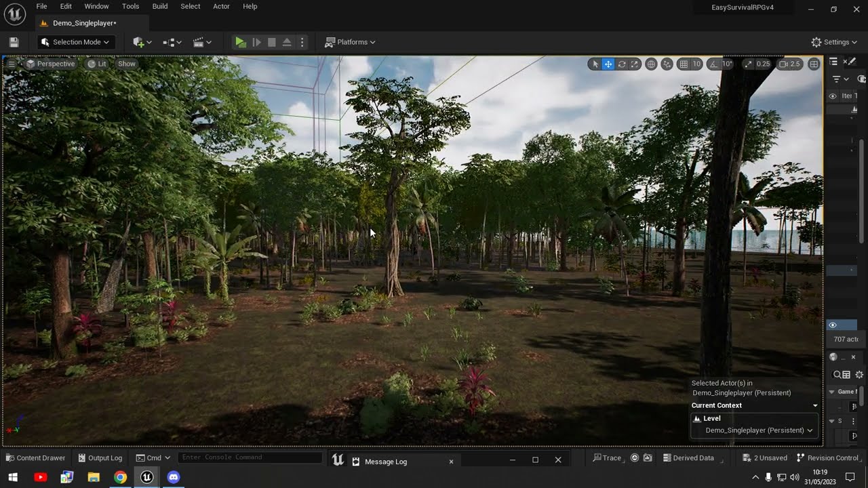Image resolution: width=868 pixels, height=488 pixels.
Task: Change scale snap value 0.25
Action: [764, 64]
